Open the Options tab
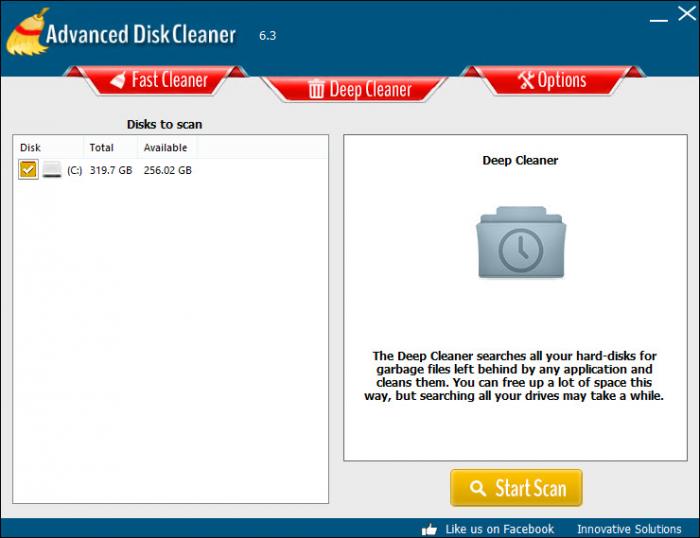This screenshot has height=538, width=700. click(553, 80)
